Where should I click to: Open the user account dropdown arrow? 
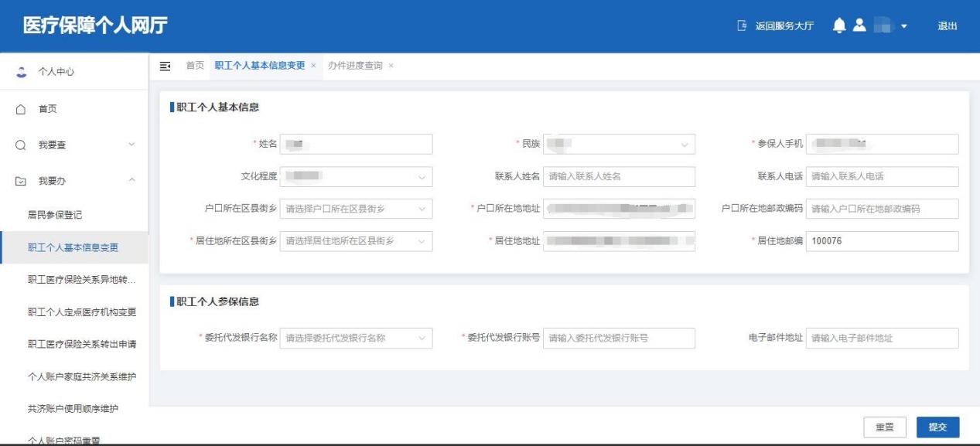[x=903, y=26]
